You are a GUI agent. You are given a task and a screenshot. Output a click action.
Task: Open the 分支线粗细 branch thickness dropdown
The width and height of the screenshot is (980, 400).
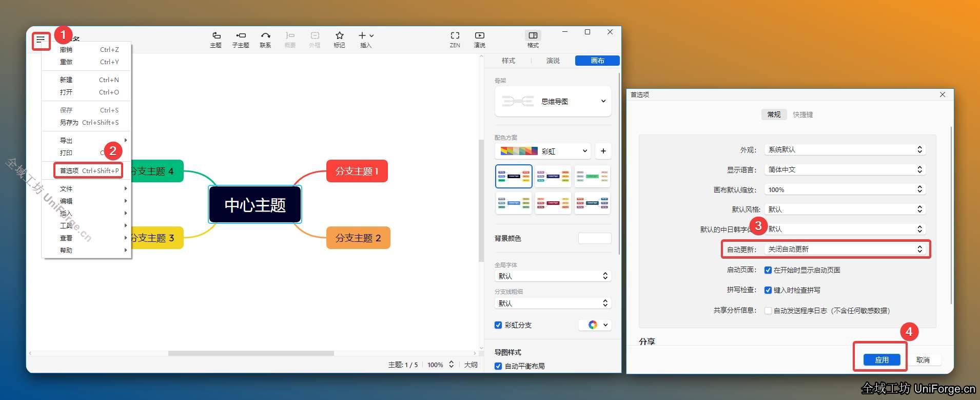coord(553,303)
